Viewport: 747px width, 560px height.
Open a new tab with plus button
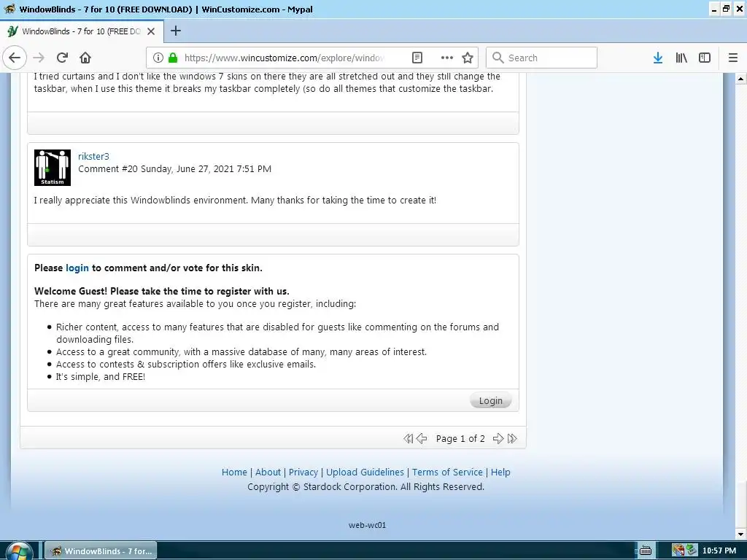click(176, 31)
